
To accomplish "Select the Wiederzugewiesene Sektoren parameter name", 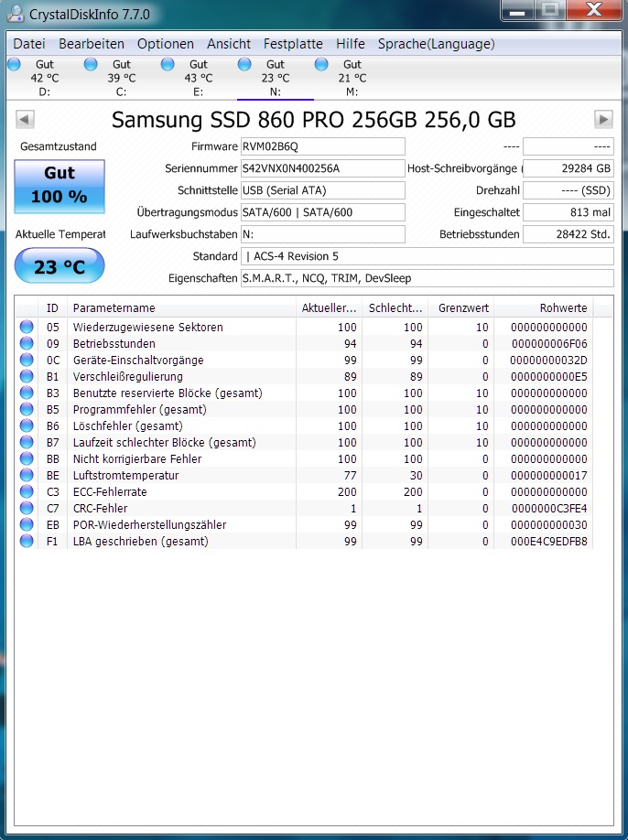I will coord(148,327).
